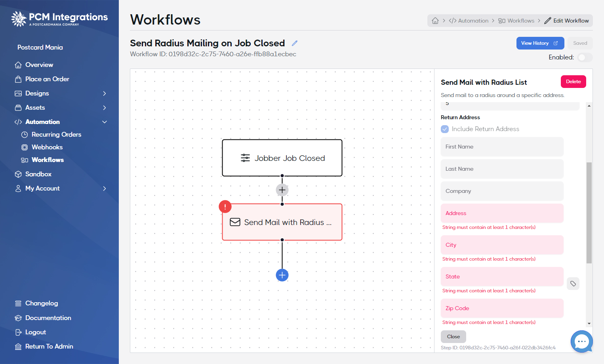Click the tag icon beside State field

[x=573, y=284]
